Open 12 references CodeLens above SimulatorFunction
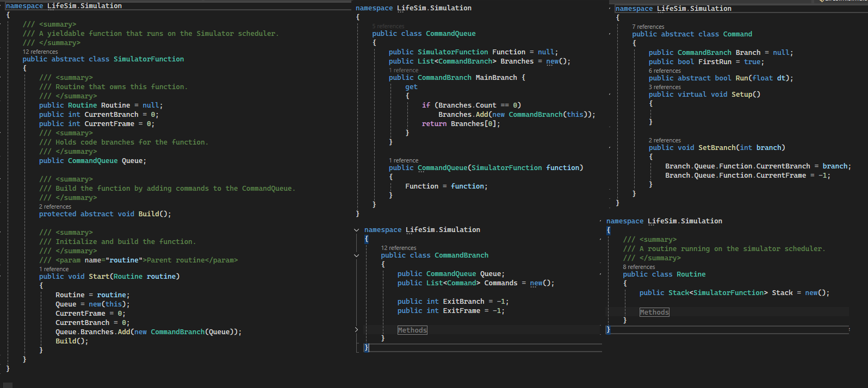 pyautogui.click(x=40, y=52)
